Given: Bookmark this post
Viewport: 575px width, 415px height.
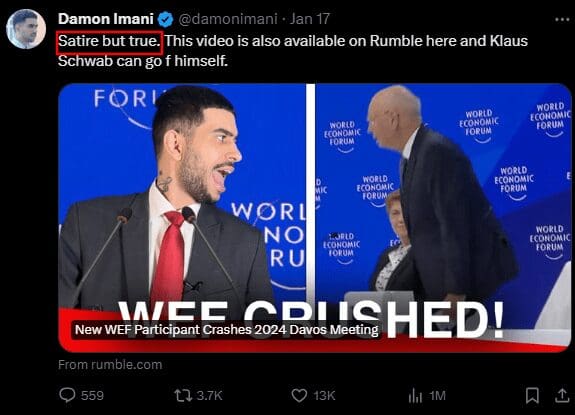Looking at the screenshot, I should tap(532, 396).
